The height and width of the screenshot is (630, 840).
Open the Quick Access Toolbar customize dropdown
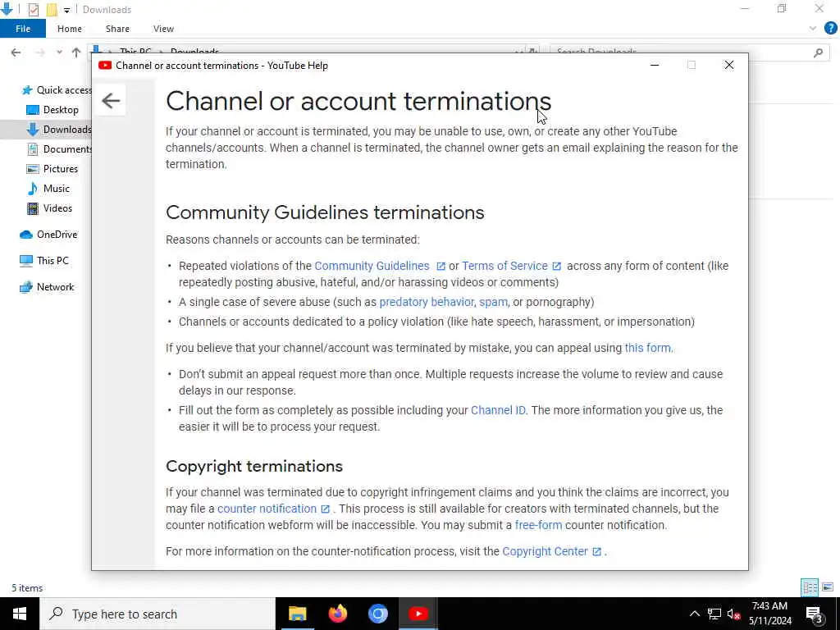66,10
